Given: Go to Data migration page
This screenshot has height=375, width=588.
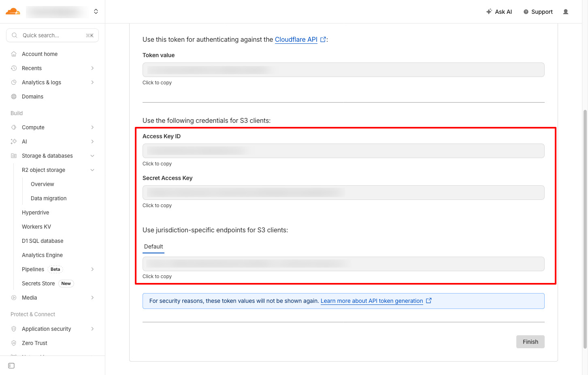Looking at the screenshot, I should [49, 198].
